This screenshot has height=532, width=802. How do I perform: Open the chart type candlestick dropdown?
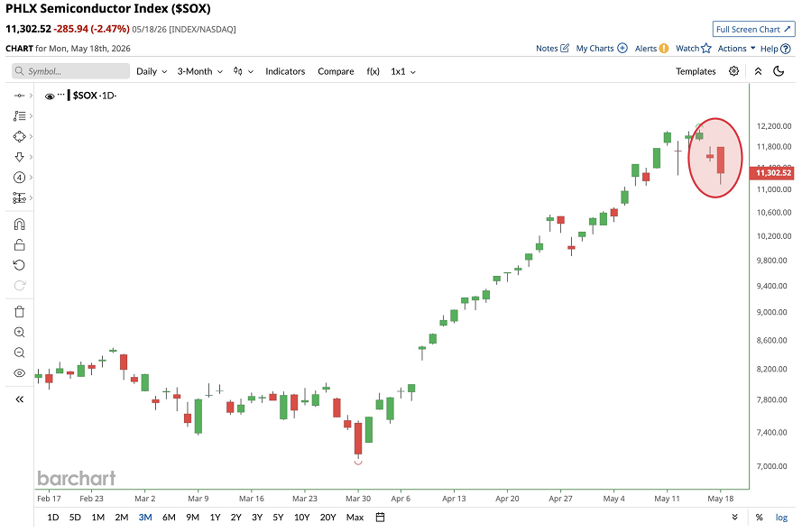click(244, 71)
